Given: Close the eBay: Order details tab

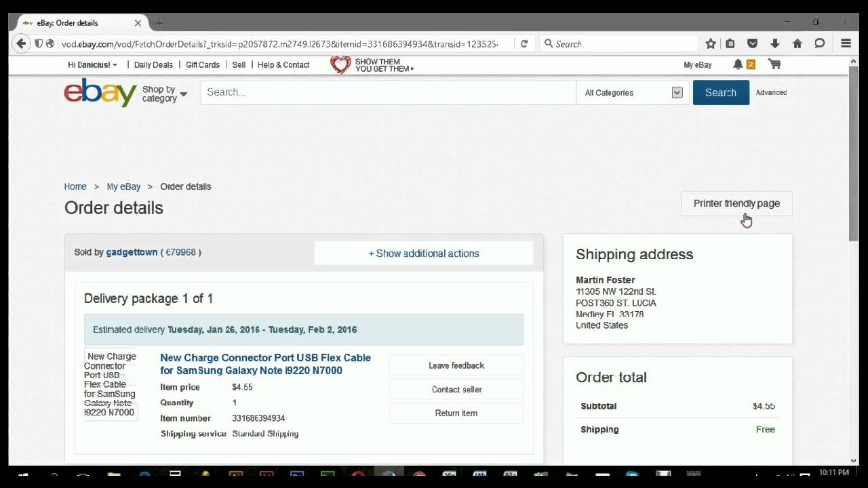Looking at the screenshot, I should coord(138,22).
